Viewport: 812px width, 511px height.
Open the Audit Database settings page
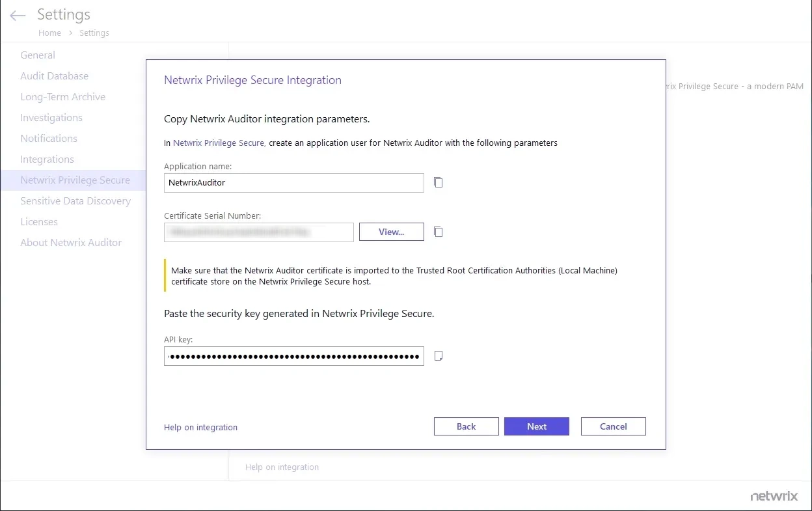54,76
